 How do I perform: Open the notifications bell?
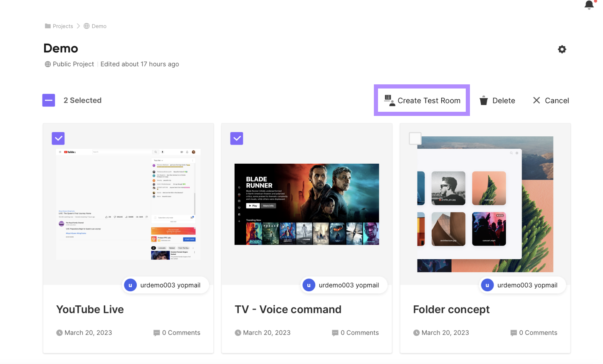589,5
